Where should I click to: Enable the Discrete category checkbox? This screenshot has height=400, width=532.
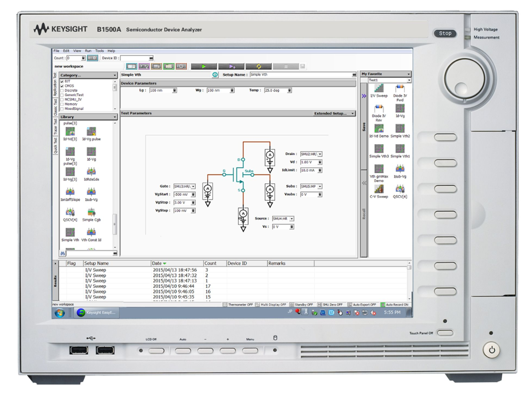coord(62,90)
